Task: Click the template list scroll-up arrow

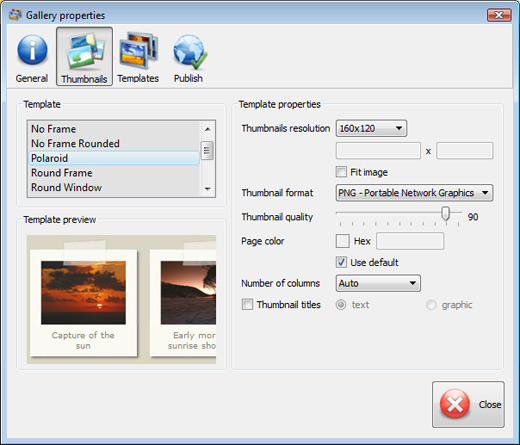Action: (208, 129)
